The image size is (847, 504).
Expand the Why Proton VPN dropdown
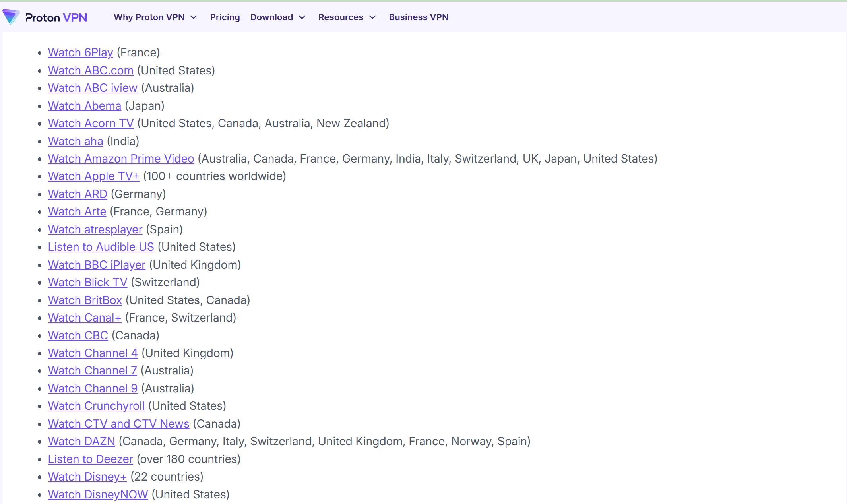155,17
